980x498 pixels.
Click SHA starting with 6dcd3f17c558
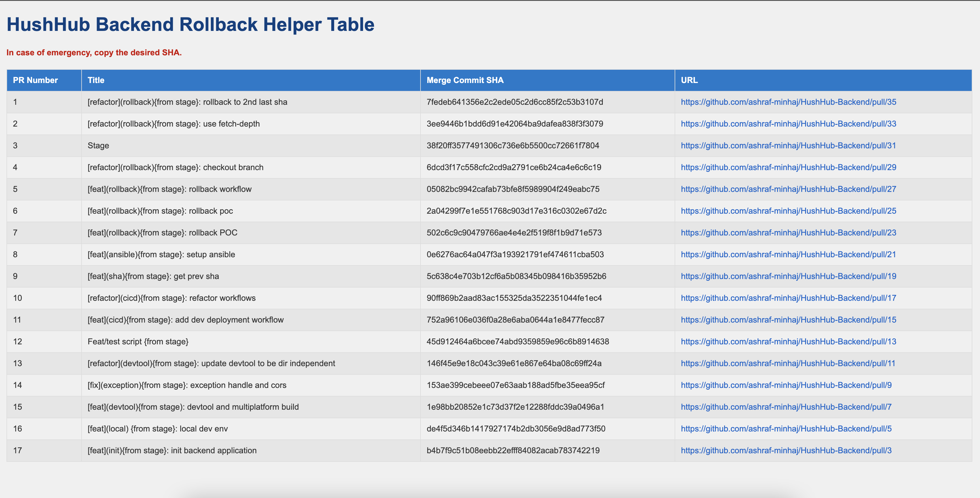514,167
